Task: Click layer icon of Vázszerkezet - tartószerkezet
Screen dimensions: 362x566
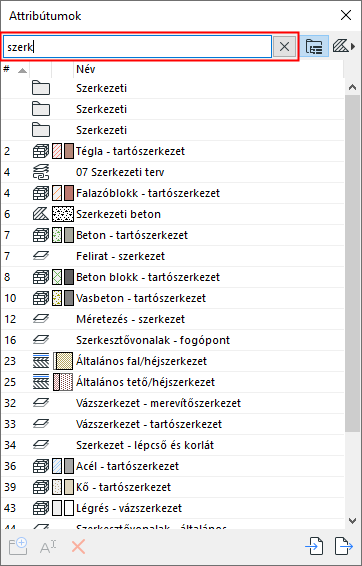Action: [x=40, y=424]
